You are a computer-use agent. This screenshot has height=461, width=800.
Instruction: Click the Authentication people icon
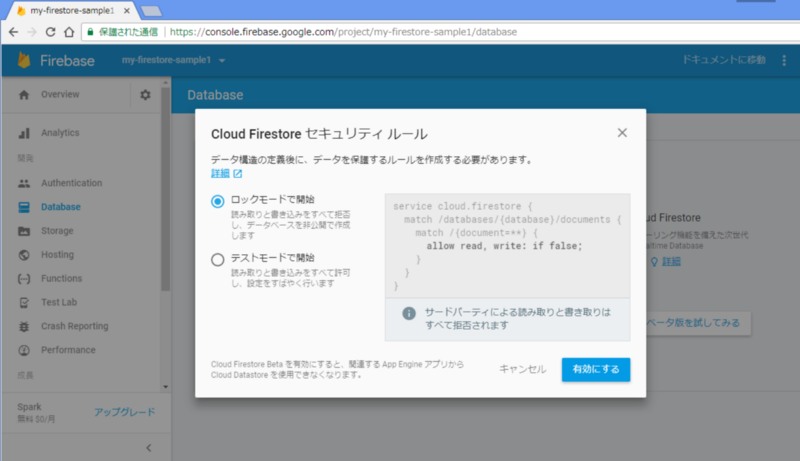(x=24, y=183)
